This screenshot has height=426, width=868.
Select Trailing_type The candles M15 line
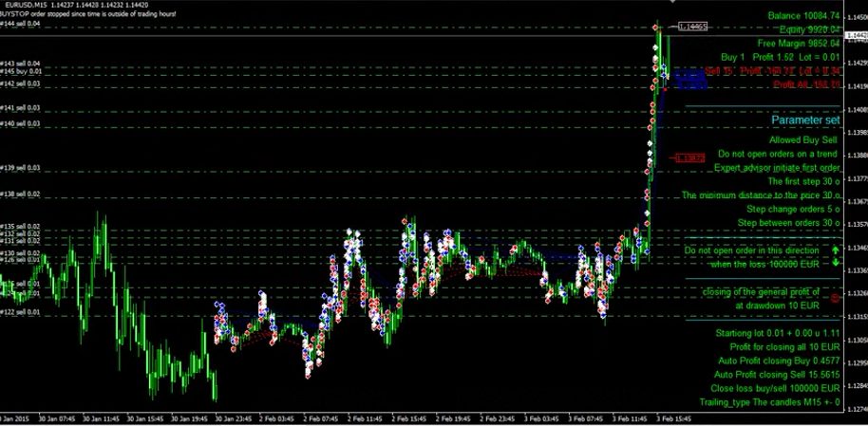click(769, 402)
